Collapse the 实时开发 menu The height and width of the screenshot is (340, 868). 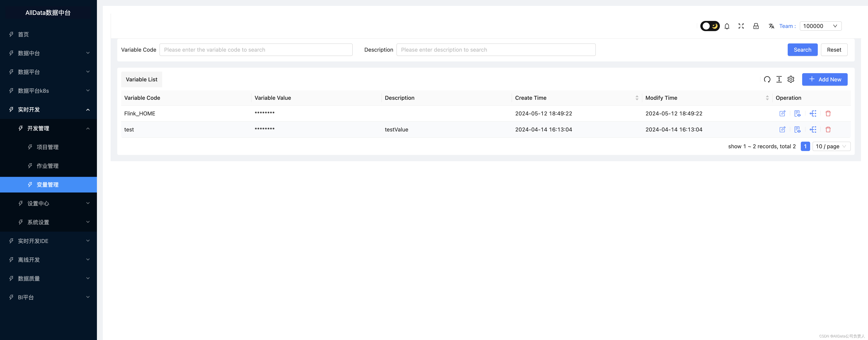pyautogui.click(x=48, y=110)
